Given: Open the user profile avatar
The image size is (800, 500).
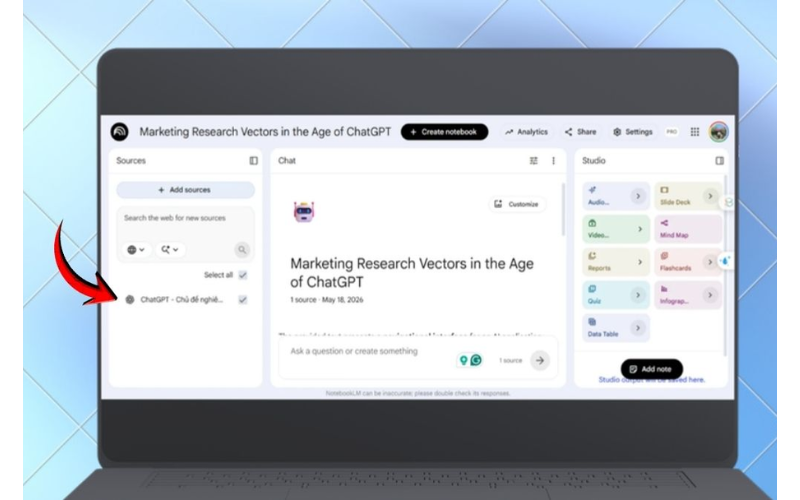Looking at the screenshot, I should pyautogui.click(x=718, y=132).
